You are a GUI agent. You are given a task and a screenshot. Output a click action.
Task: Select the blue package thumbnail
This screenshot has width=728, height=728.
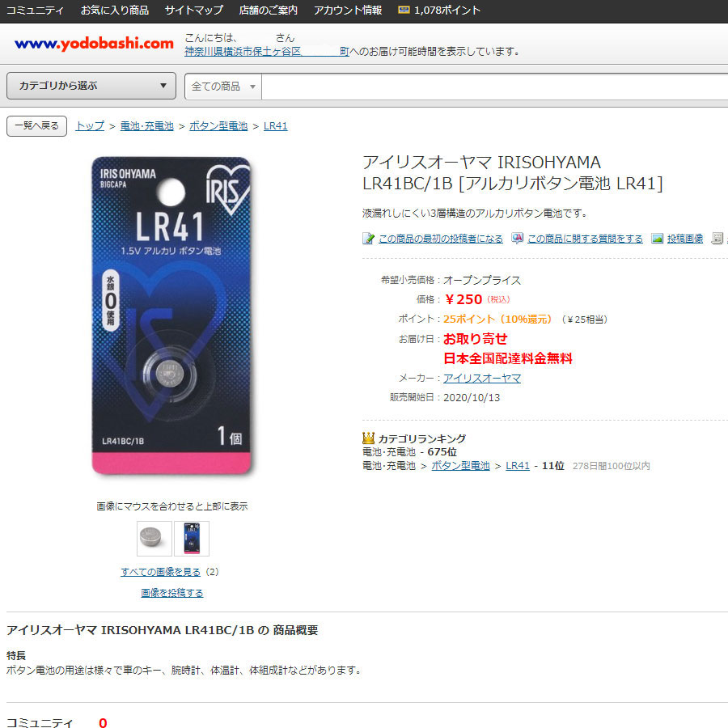pos(192,538)
